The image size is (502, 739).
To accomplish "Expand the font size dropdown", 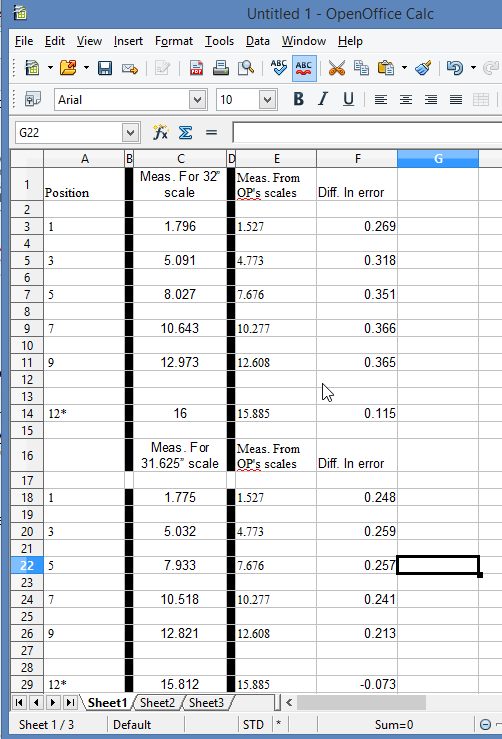I will (x=267, y=100).
